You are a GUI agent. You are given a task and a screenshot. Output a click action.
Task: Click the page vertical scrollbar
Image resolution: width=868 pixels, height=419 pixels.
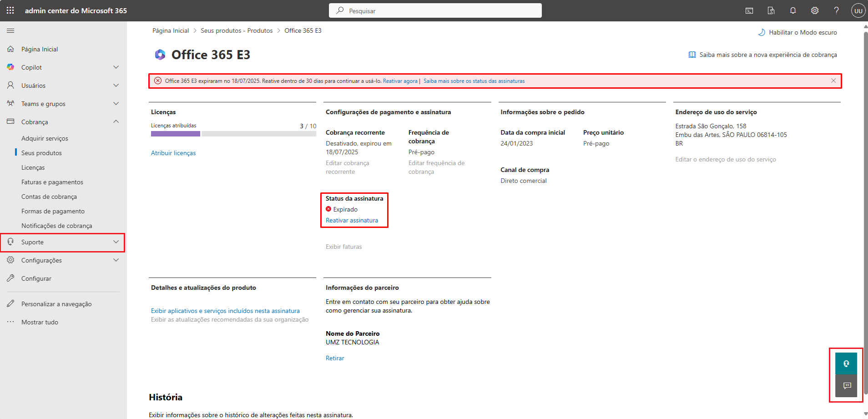[865, 213]
